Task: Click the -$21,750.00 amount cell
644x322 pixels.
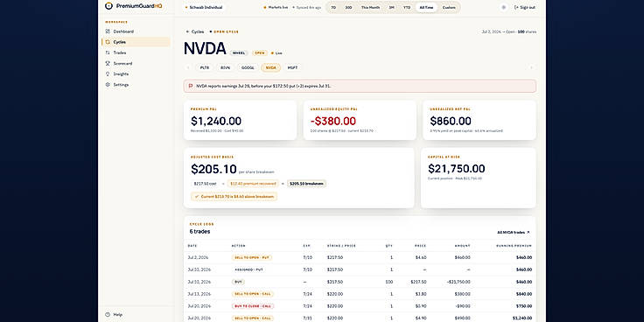Action: coord(458,282)
